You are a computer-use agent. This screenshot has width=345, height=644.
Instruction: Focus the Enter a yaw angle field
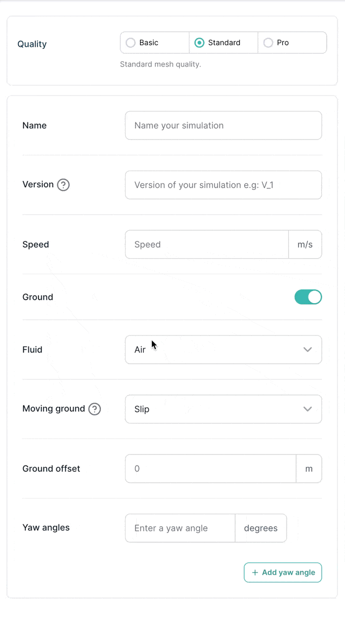(180, 528)
